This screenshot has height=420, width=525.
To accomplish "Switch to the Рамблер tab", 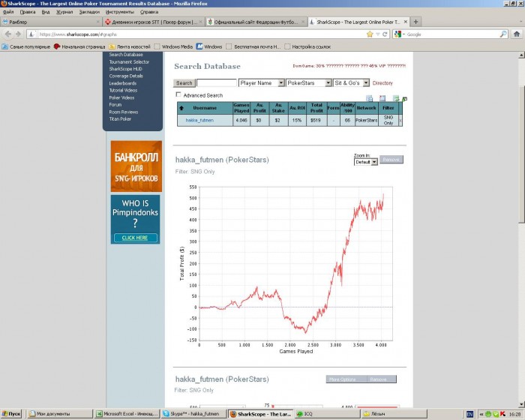I will tap(51, 22).
